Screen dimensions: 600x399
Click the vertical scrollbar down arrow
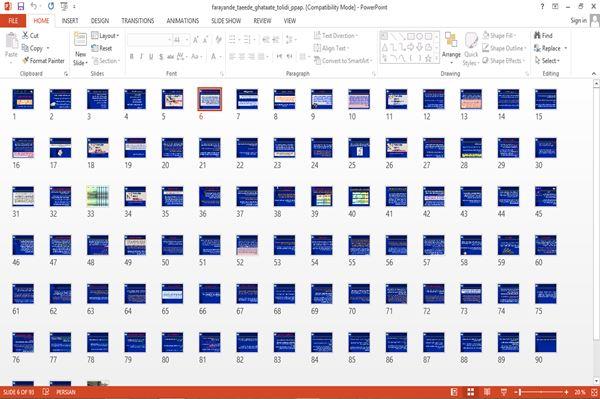pyautogui.click(x=596, y=381)
